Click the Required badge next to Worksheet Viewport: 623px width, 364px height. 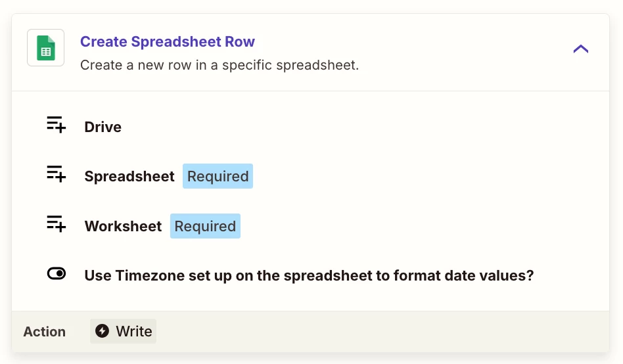[205, 227]
